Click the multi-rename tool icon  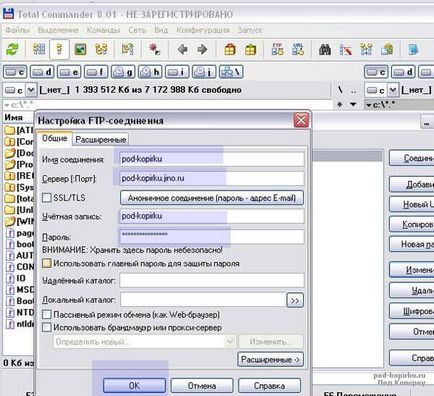346,49
